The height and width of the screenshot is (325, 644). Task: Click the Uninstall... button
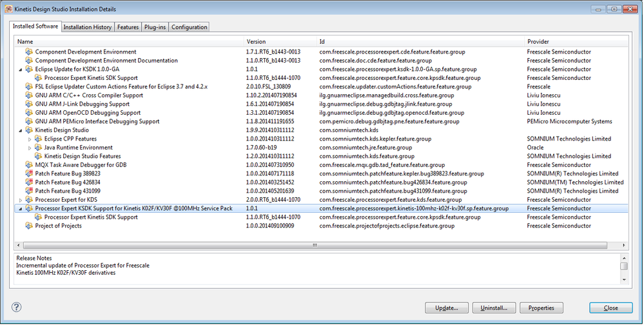pyautogui.click(x=494, y=308)
